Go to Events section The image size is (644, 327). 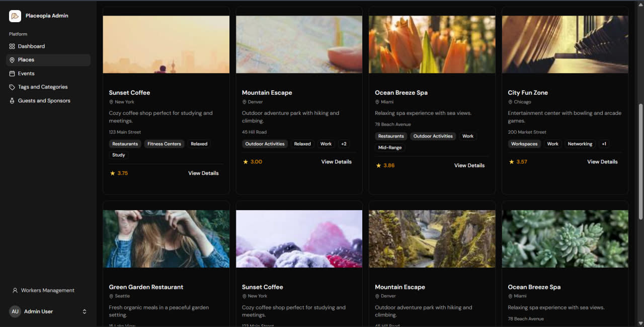(x=48, y=74)
